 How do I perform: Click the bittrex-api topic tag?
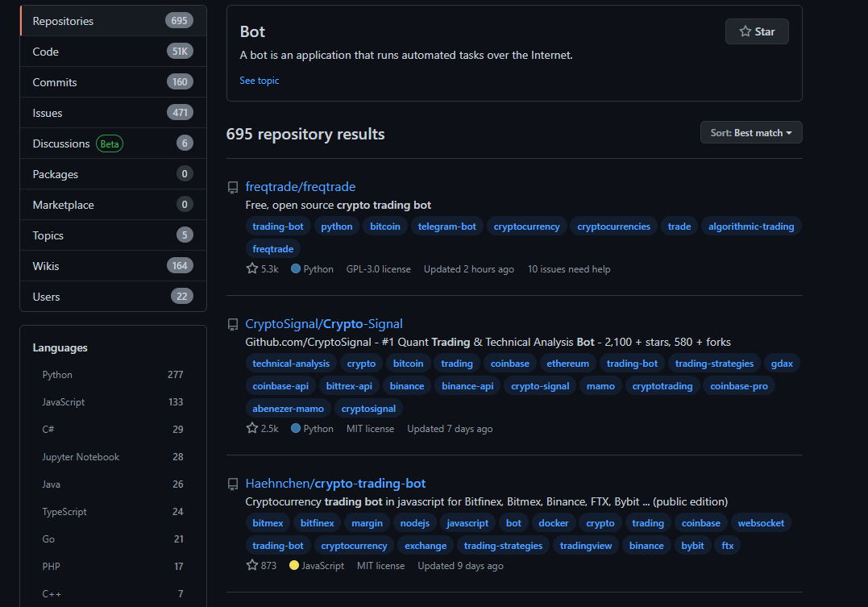(349, 386)
